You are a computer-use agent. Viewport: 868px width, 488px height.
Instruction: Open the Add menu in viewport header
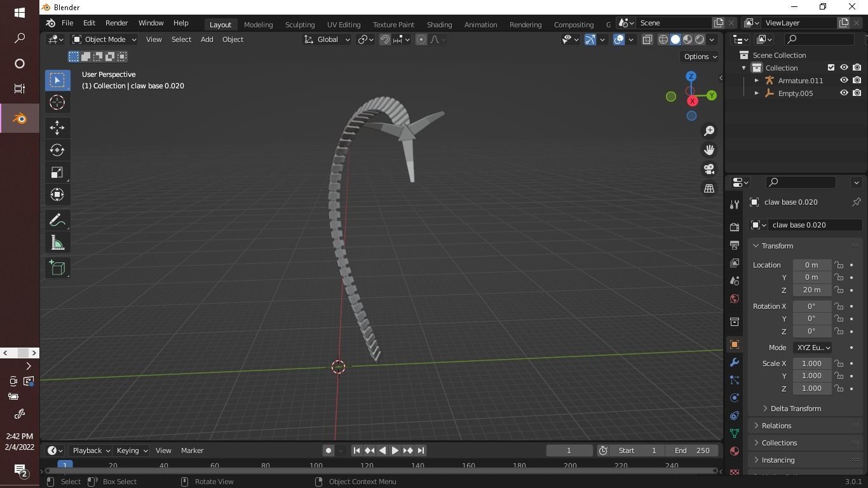(x=207, y=39)
